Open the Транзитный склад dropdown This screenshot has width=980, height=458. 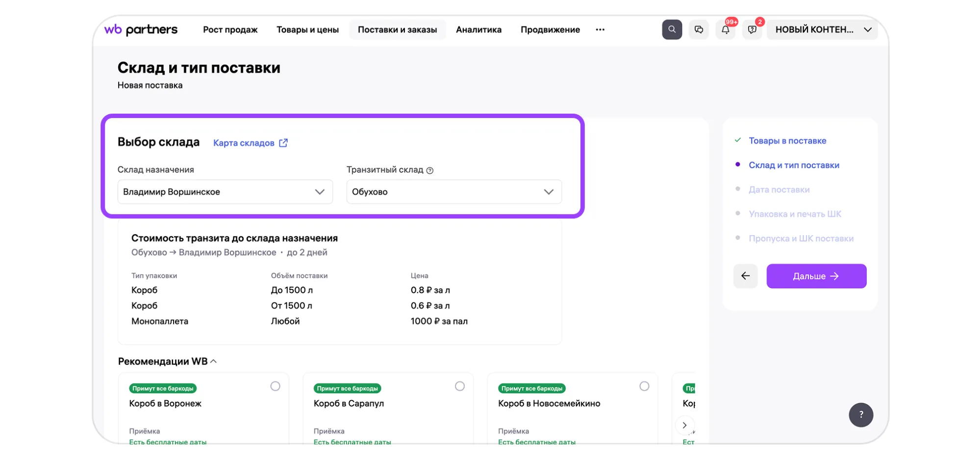[453, 192]
